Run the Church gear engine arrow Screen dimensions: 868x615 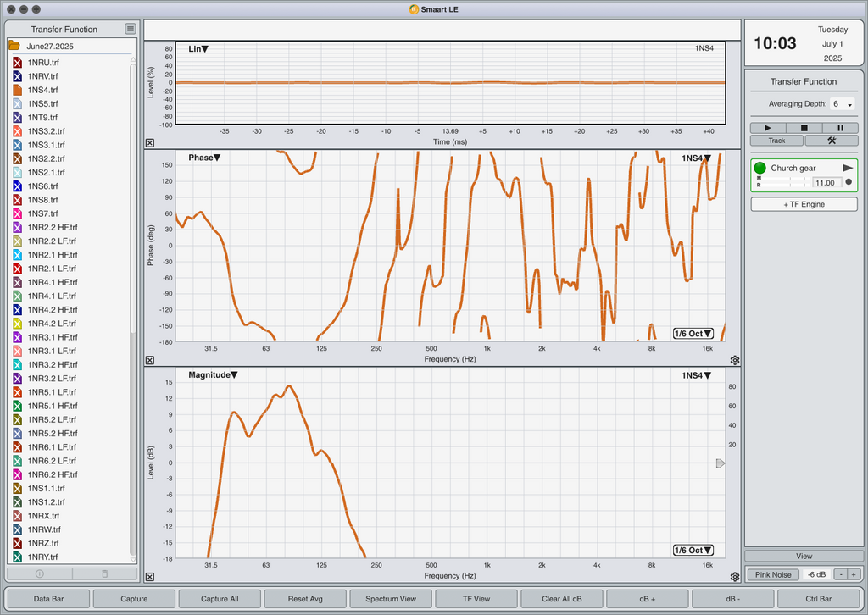tap(848, 168)
